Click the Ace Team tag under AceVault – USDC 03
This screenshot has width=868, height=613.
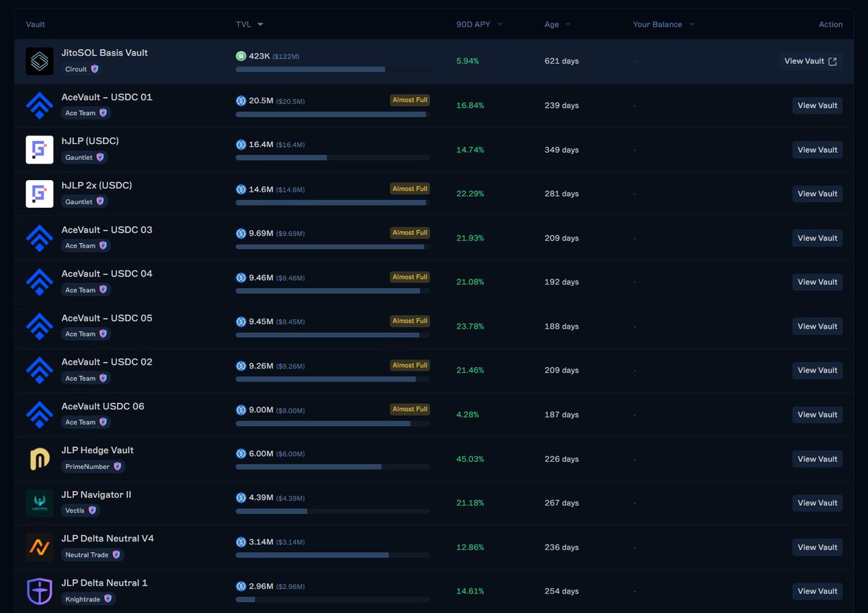click(x=85, y=246)
